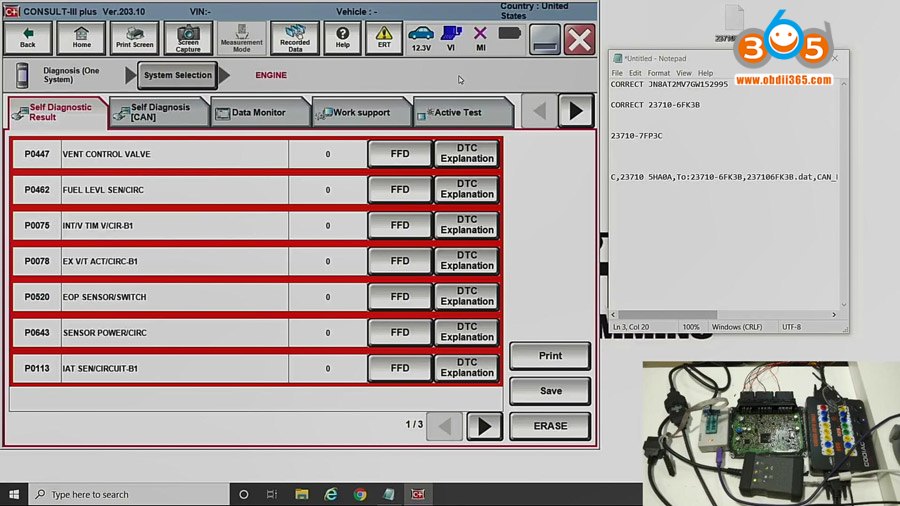The height and width of the screenshot is (506, 900).
Task: Close CONSULT-III plus with red X button
Action: 579,40
